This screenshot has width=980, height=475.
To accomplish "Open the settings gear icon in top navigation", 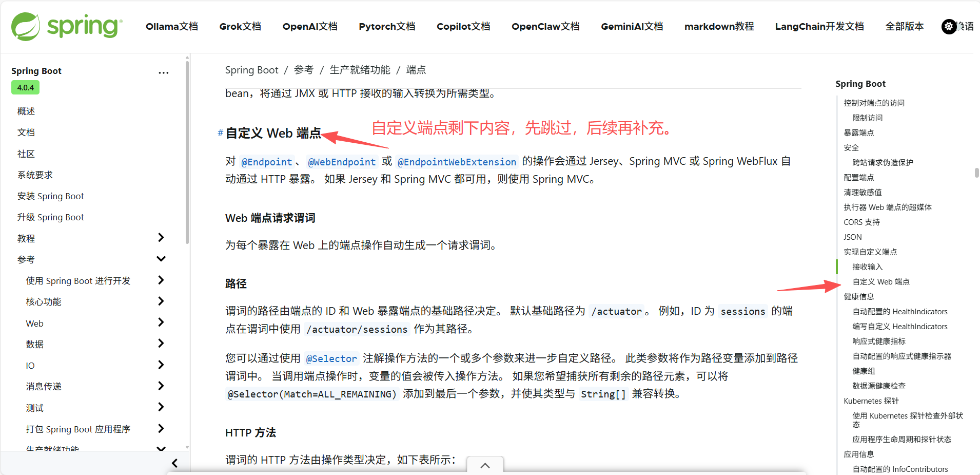I will coord(949,26).
